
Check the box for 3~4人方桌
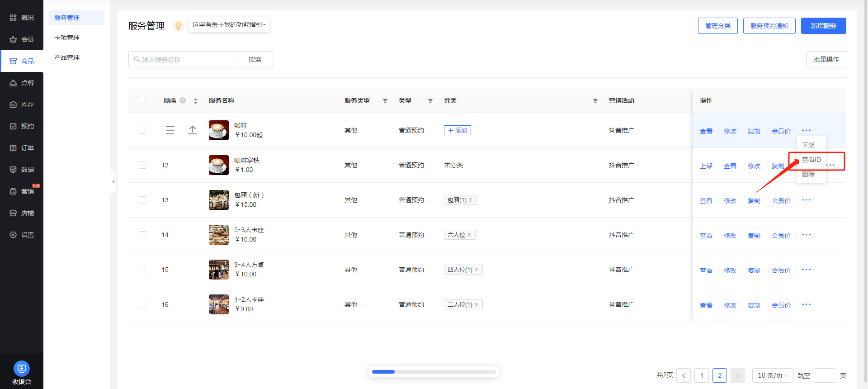click(x=142, y=270)
